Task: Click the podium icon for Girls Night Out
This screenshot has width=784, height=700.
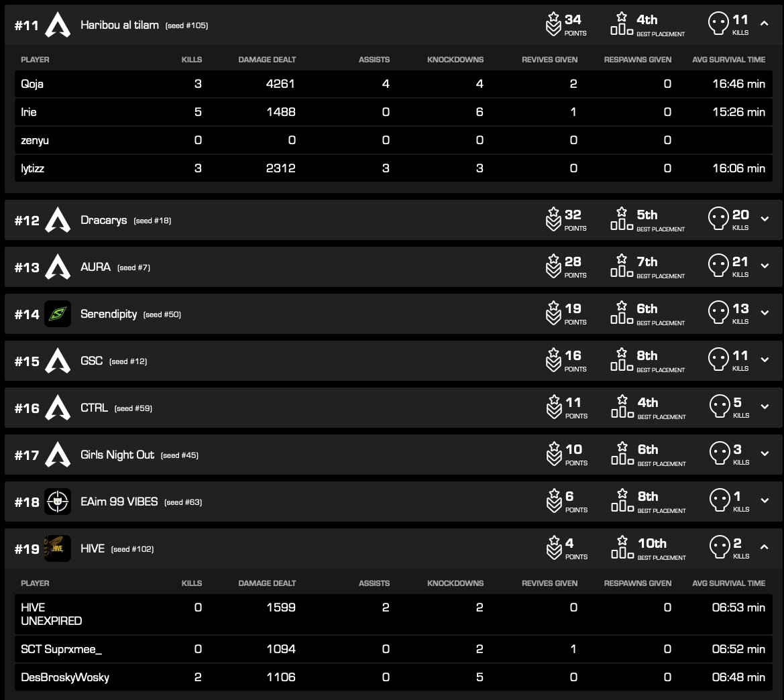Action: point(622,453)
